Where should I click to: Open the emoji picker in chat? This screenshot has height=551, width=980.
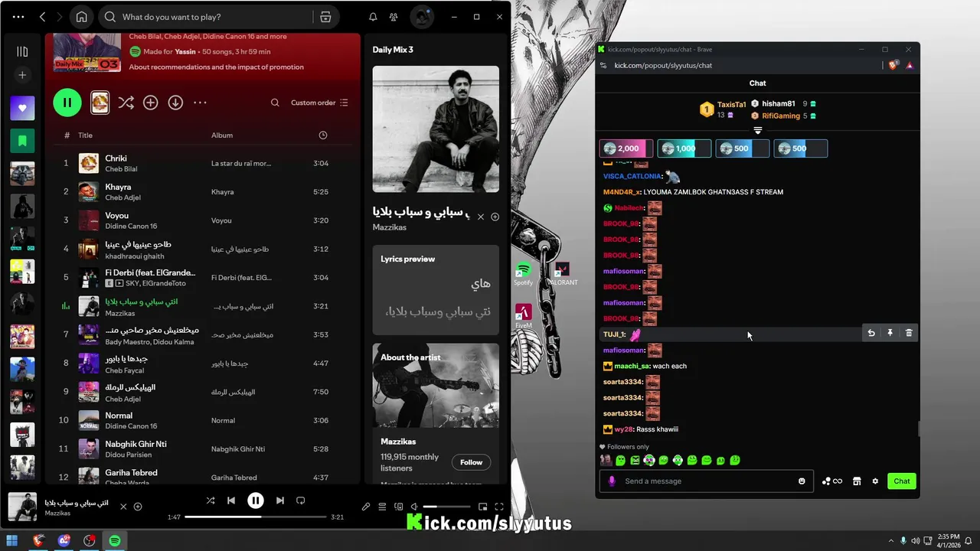802,481
